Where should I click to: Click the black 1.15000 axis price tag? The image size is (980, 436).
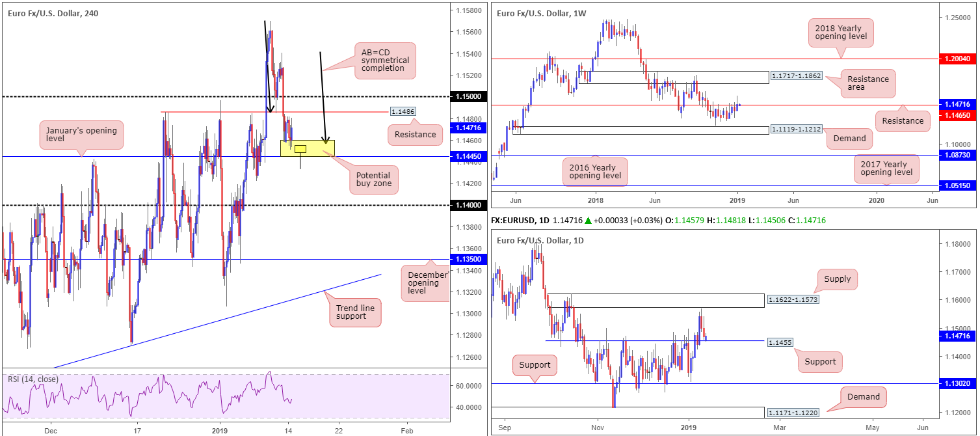467,97
